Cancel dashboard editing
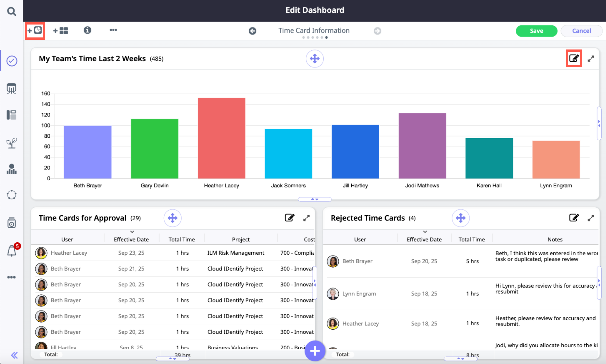The width and height of the screenshot is (606, 364). [581, 31]
